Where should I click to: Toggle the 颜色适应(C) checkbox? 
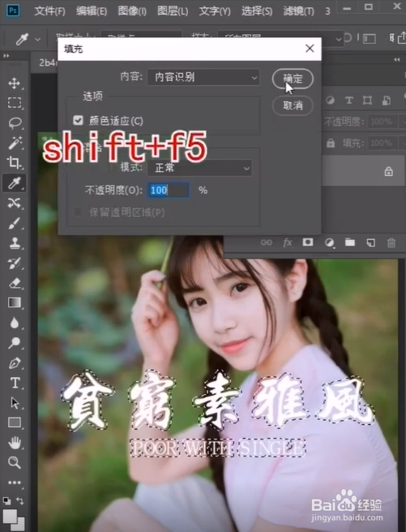coord(78,120)
